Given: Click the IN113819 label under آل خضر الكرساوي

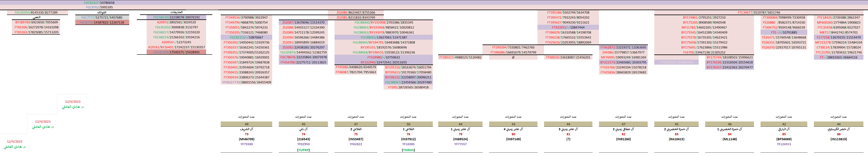Looking at the screenshot, I should [x=839, y=139].
